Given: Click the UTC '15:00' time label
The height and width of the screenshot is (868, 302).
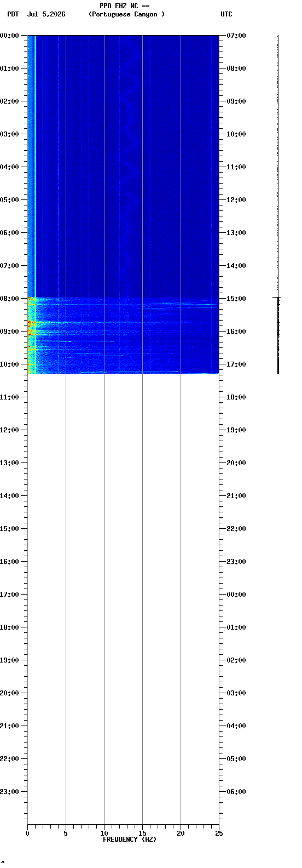Looking at the screenshot, I should pos(236,299).
